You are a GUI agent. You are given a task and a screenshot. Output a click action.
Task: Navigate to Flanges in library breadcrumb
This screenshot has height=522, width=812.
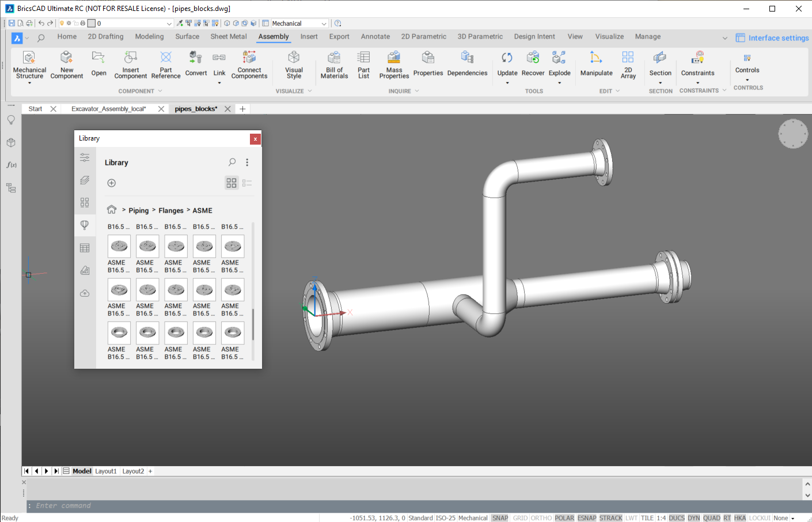click(x=171, y=211)
